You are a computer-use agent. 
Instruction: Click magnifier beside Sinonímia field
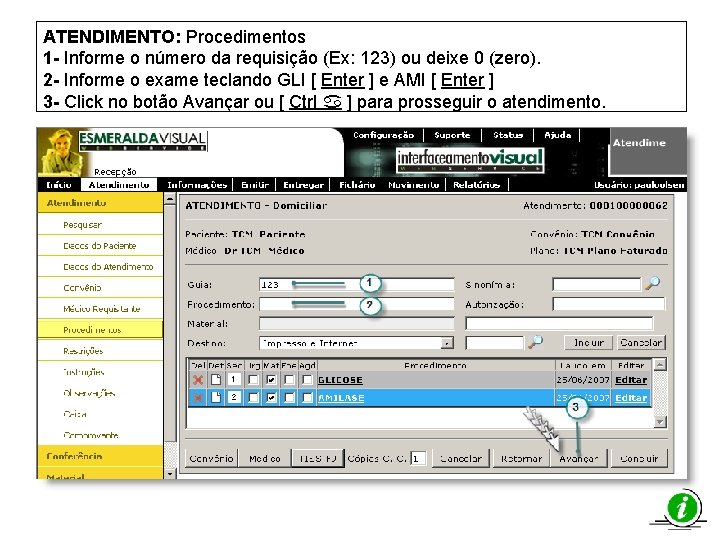pyautogui.click(x=652, y=283)
